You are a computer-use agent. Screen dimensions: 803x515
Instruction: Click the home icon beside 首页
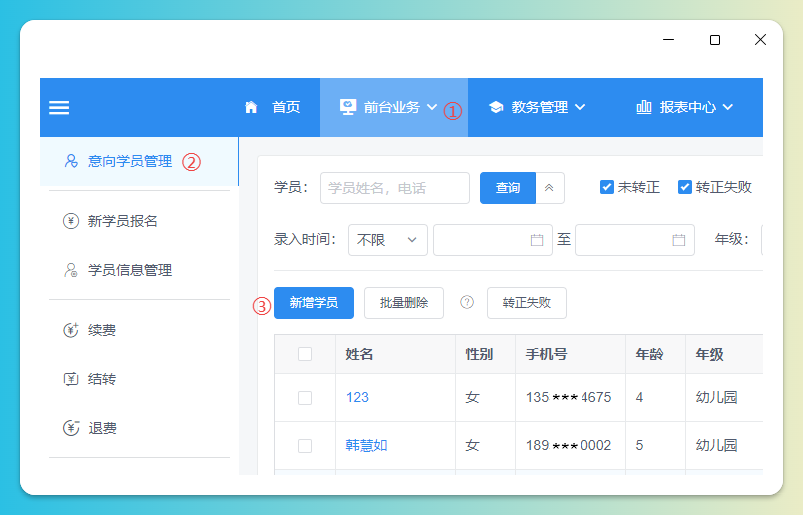tap(251, 107)
